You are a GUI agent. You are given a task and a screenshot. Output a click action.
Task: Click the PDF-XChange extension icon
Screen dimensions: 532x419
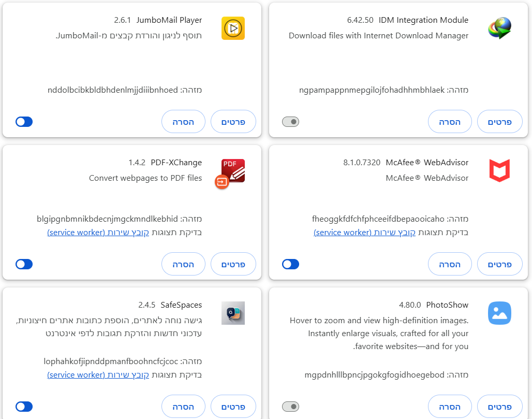(232, 171)
